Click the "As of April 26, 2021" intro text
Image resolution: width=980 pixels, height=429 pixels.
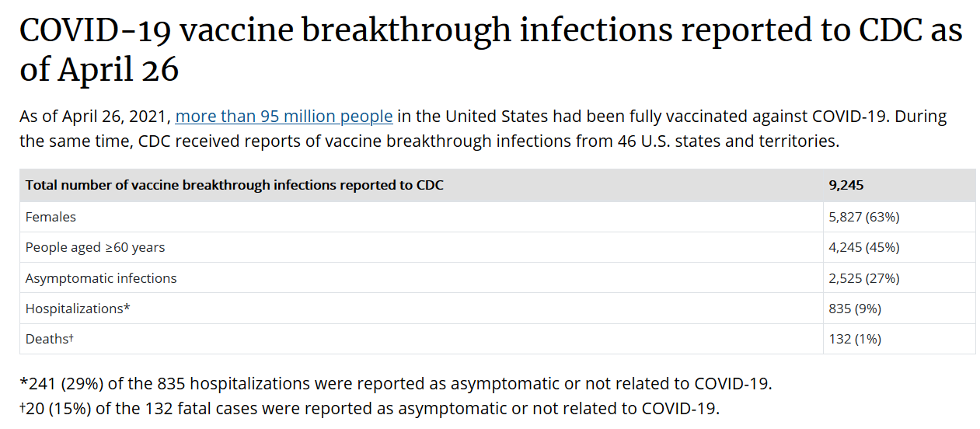click(94, 117)
